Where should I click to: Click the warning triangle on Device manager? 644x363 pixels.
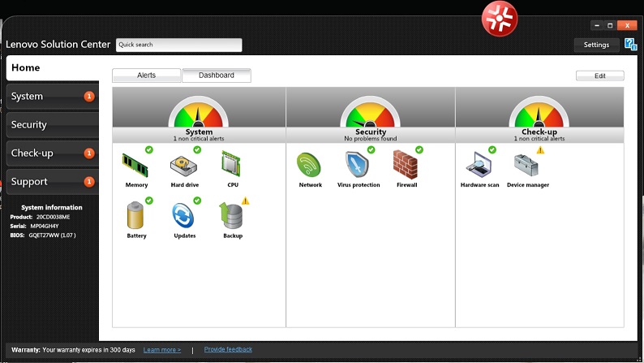tap(540, 150)
